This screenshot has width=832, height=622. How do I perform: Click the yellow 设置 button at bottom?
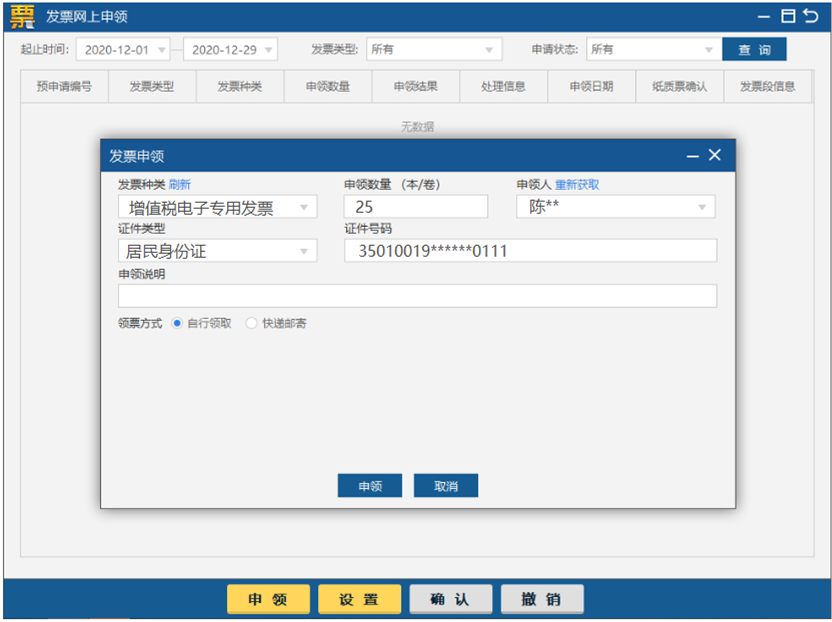point(360,599)
